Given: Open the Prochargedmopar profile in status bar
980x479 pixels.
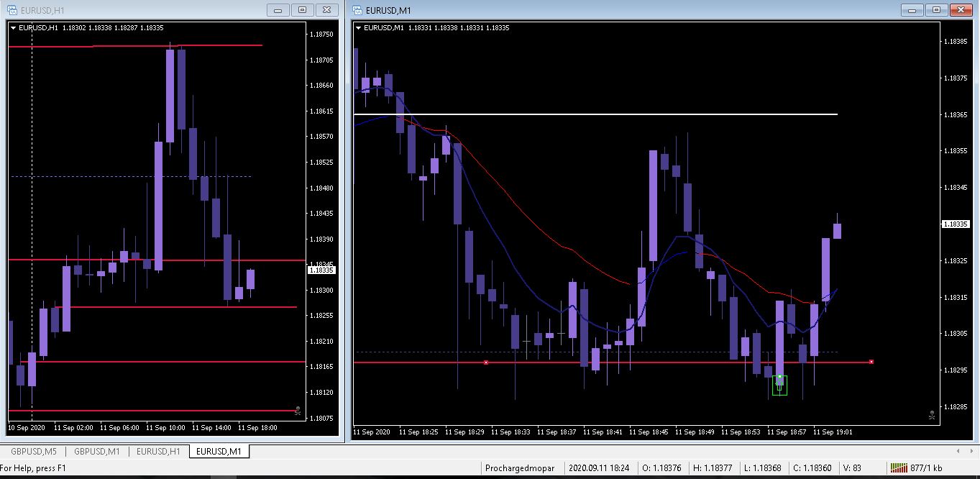Looking at the screenshot, I should 520,468.
